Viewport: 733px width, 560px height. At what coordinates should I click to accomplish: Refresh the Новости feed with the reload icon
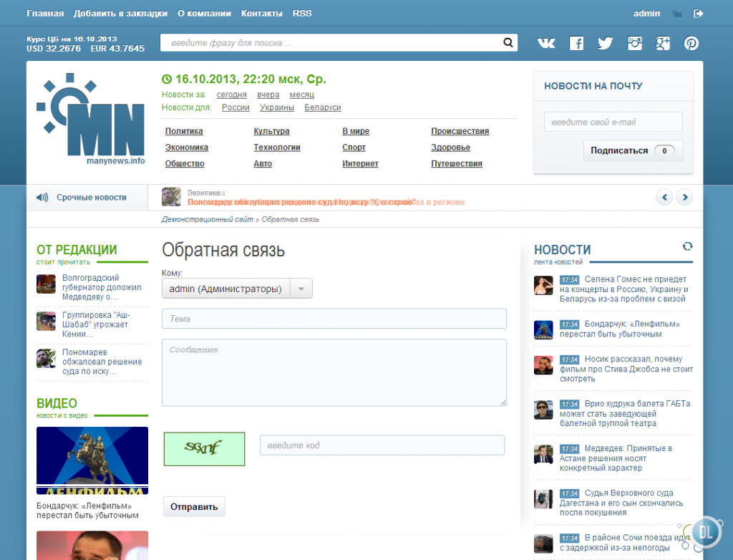[x=687, y=246]
